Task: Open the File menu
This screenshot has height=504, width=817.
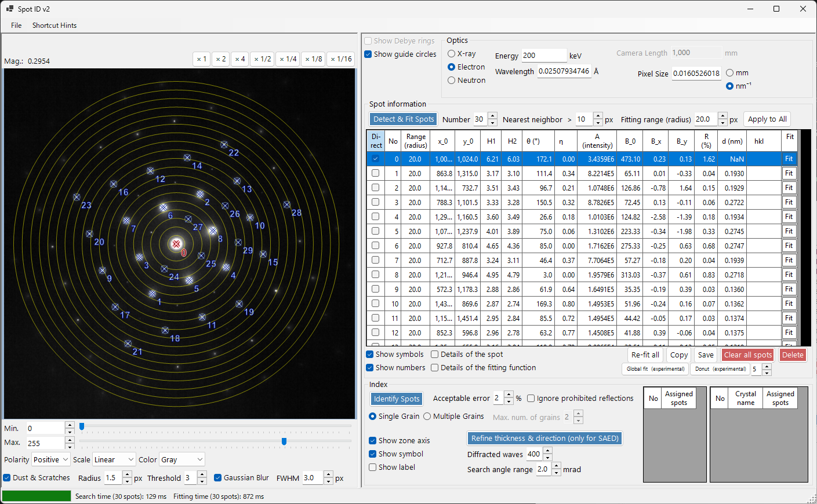Action: coord(16,25)
